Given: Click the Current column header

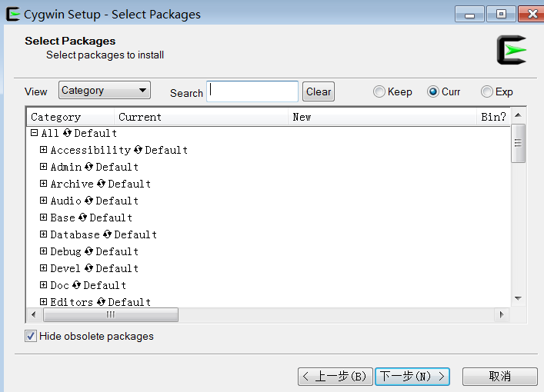Looking at the screenshot, I should tap(201, 117).
